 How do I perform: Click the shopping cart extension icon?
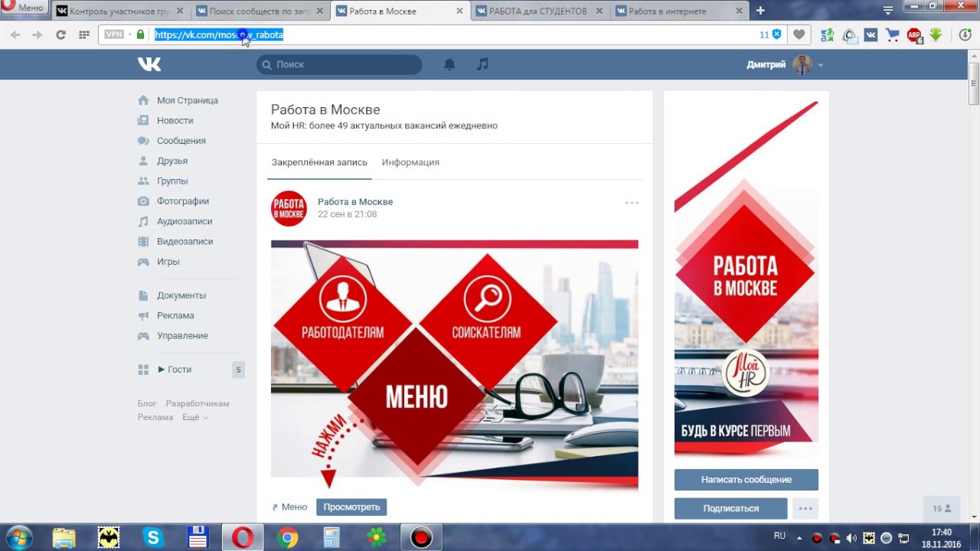tap(893, 34)
